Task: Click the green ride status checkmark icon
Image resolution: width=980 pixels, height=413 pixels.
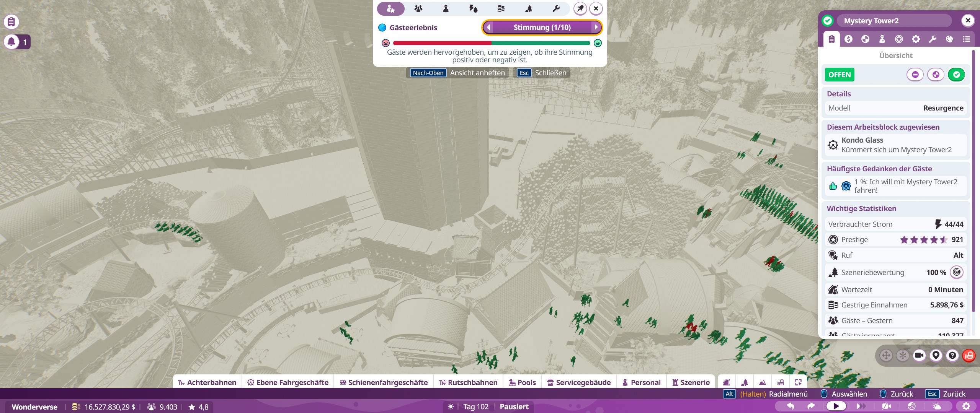Action: [x=828, y=21]
